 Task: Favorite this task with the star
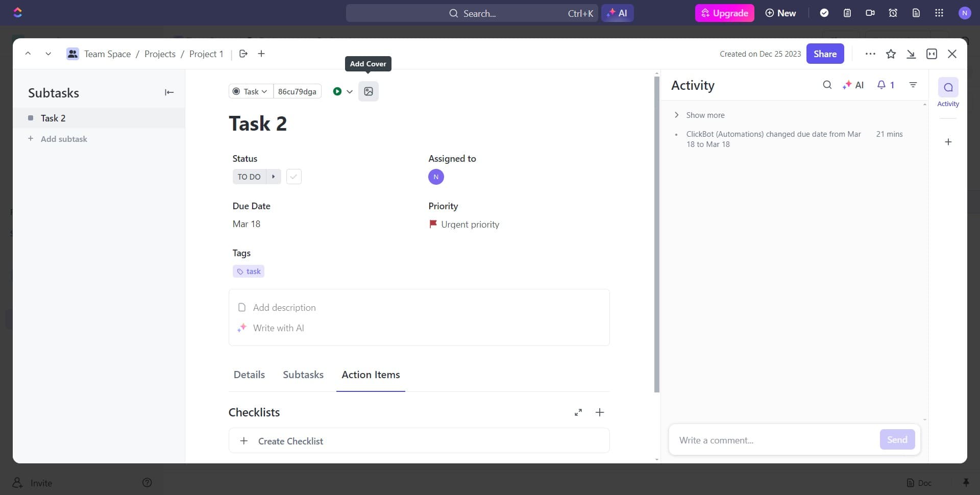(891, 54)
